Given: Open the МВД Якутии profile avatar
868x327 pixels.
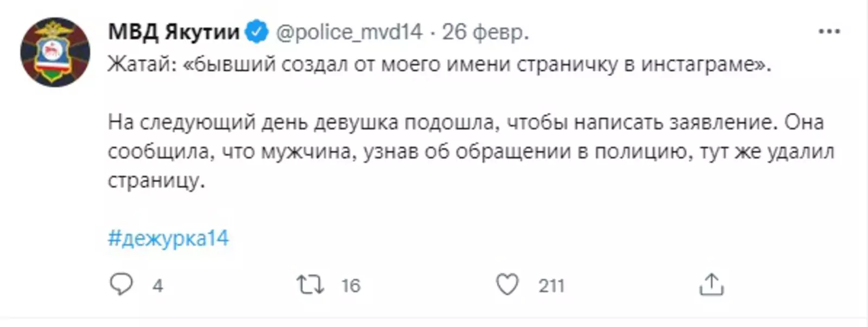Looking at the screenshot, I should [55, 52].
